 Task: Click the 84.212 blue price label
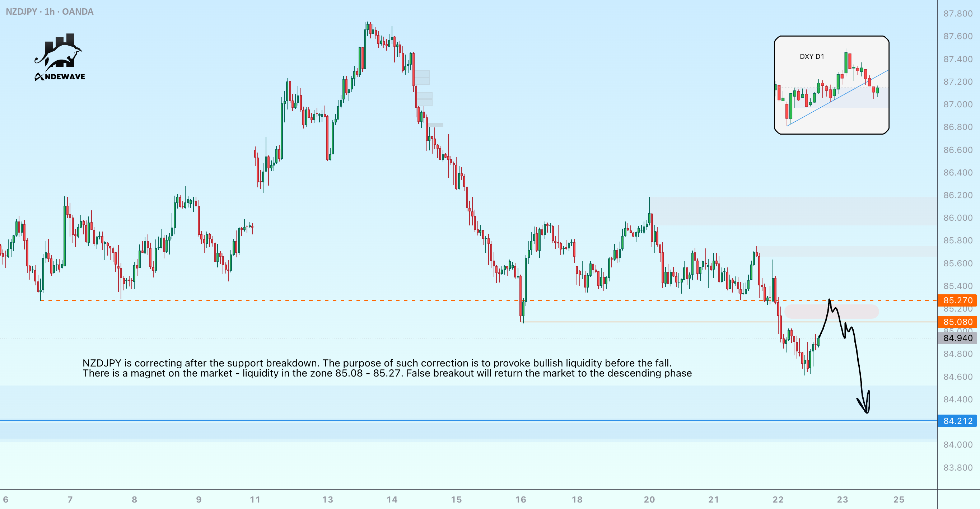coord(957,421)
